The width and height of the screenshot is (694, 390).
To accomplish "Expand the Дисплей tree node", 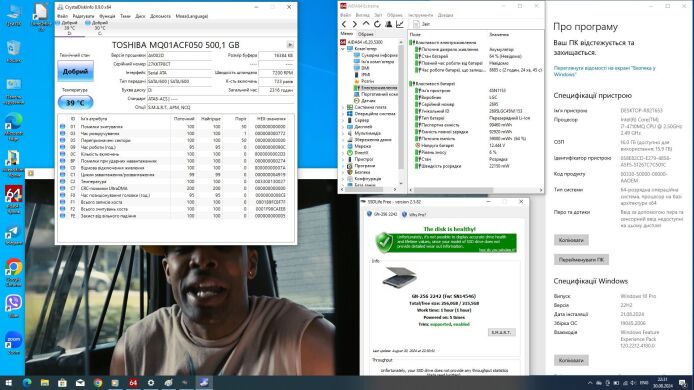I will (x=343, y=127).
